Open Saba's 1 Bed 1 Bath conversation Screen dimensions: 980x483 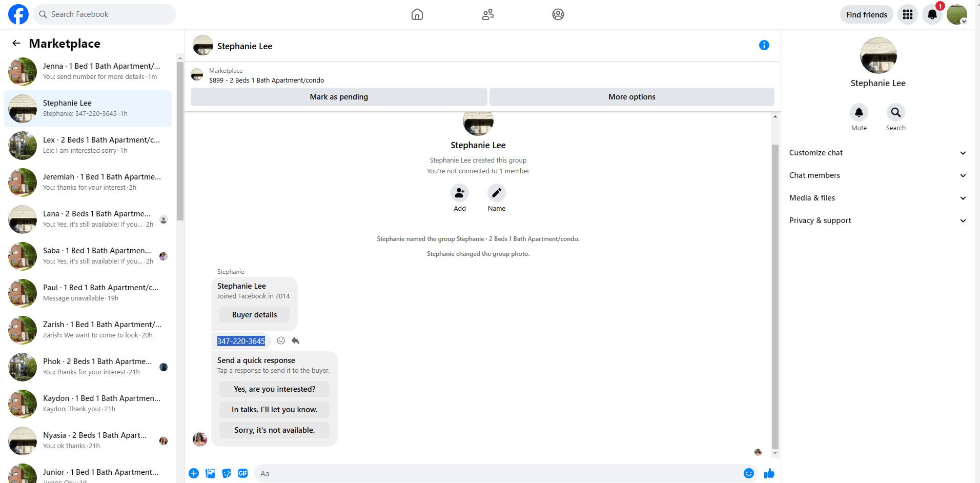[88, 256]
